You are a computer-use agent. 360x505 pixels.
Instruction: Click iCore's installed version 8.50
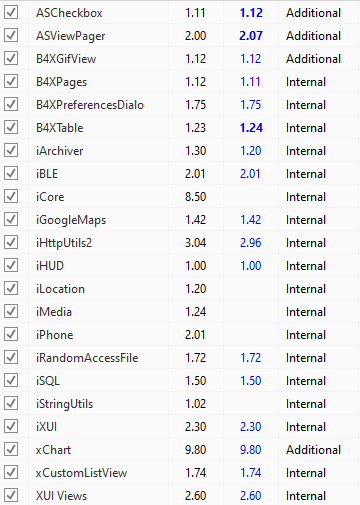196,197
